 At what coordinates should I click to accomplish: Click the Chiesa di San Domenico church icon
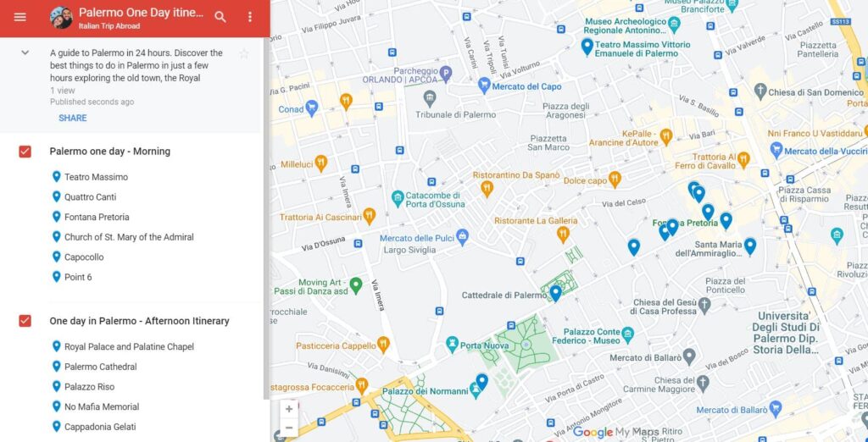coord(761,91)
